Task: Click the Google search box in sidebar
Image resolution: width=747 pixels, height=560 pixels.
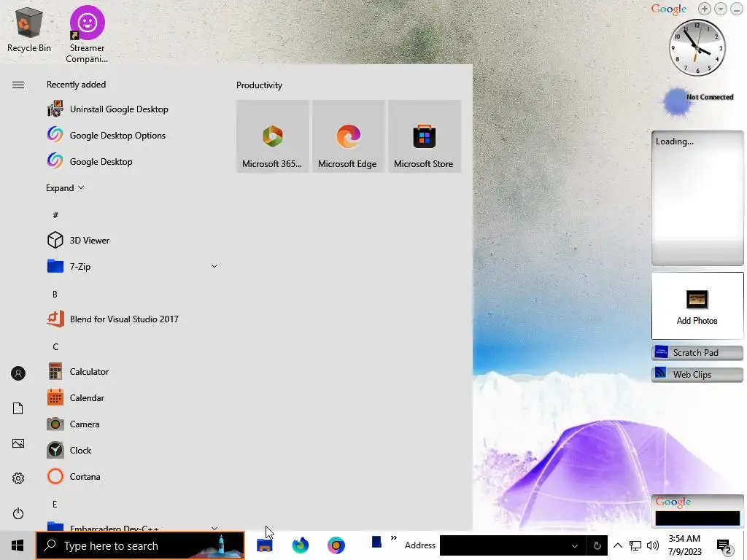Action: (697, 518)
